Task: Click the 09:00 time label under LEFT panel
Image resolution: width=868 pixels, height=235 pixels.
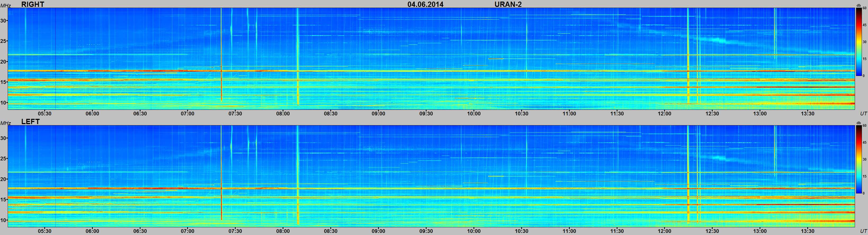Action: [378, 231]
